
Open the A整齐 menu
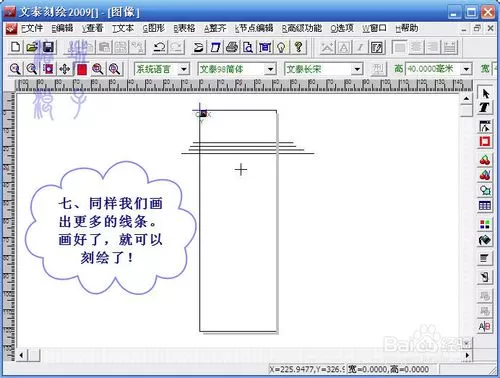(x=215, y=29)
